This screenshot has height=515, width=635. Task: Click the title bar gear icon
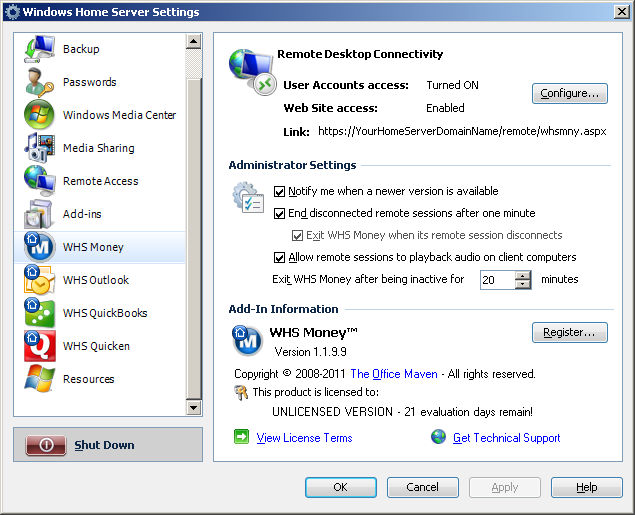coord(13,12)
